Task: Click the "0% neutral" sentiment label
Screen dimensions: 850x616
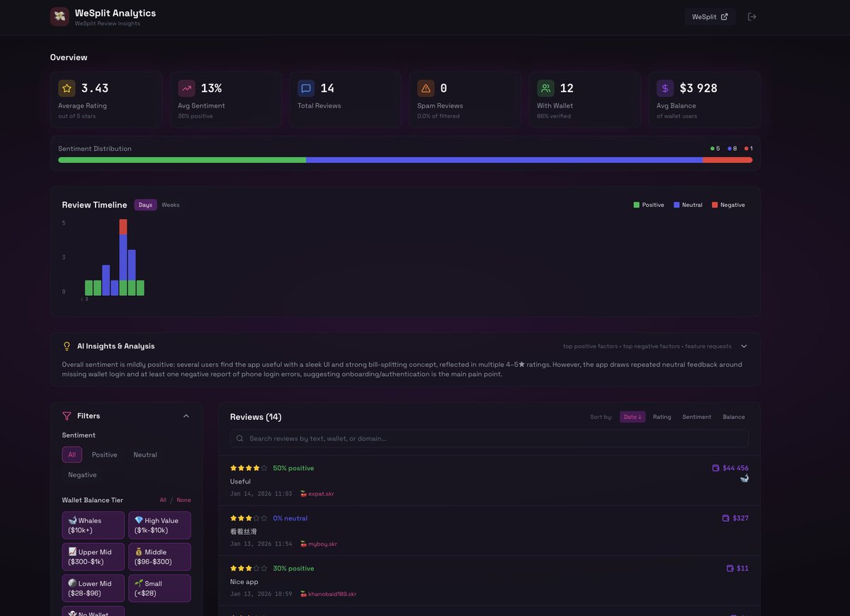Action: coord(290,518)
